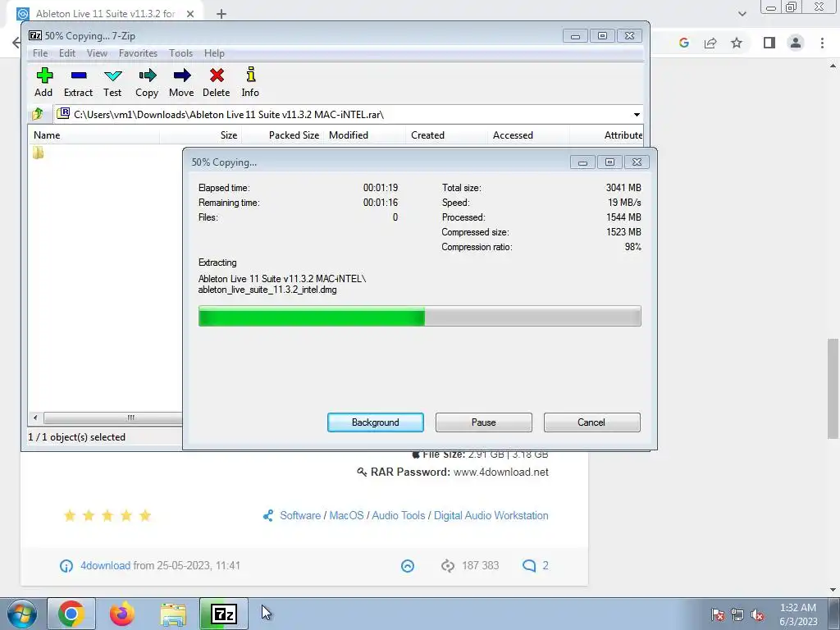Screen dimensions: 840x630
Task: Open the Windows Start menu
Action: tap(22, 614)
